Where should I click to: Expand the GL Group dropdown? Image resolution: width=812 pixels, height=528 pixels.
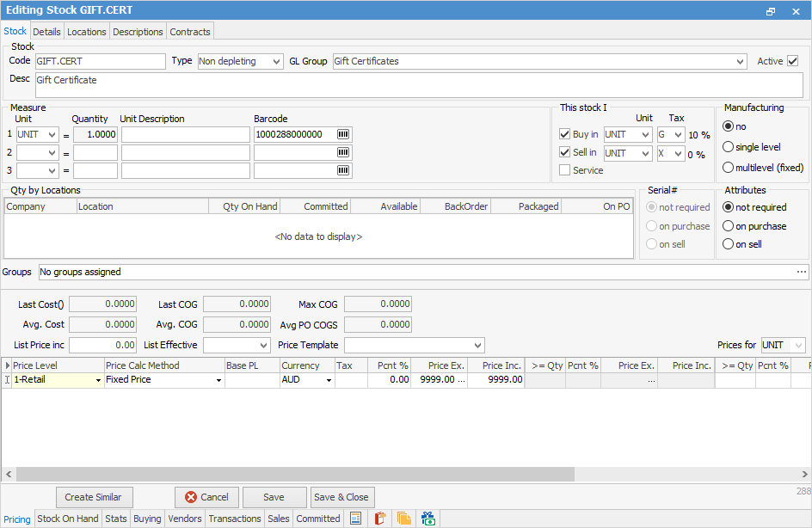point(741,62)
